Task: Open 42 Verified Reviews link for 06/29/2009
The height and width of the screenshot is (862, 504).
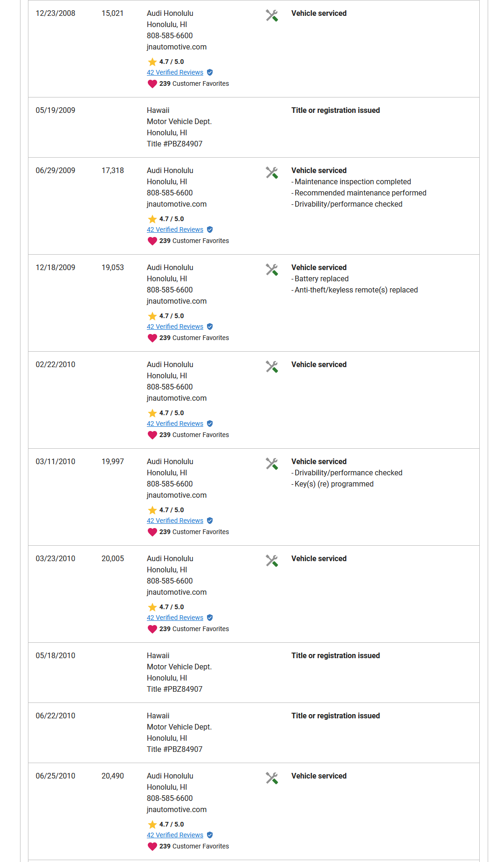Action: tap(175, 229)
